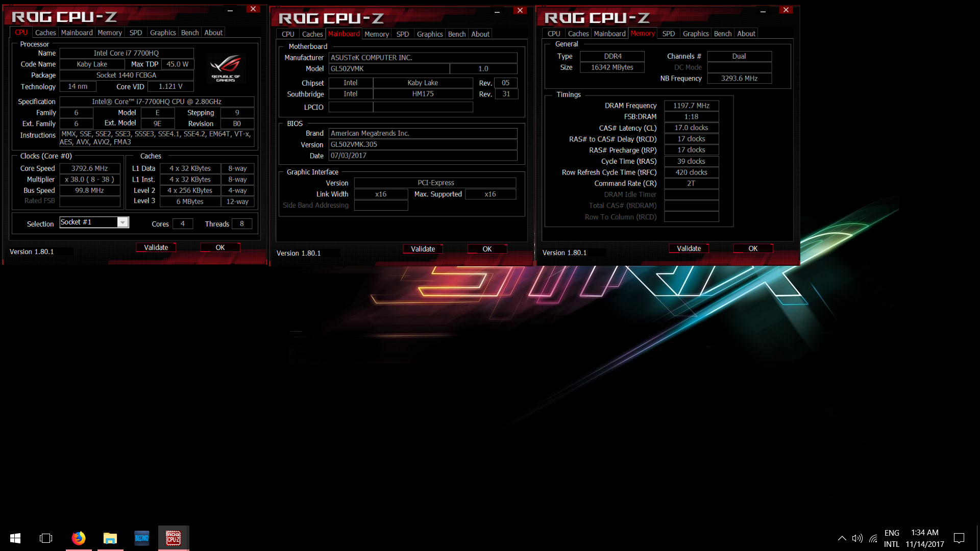Expand the Socket #1 selection dropdown

[122, 222]
